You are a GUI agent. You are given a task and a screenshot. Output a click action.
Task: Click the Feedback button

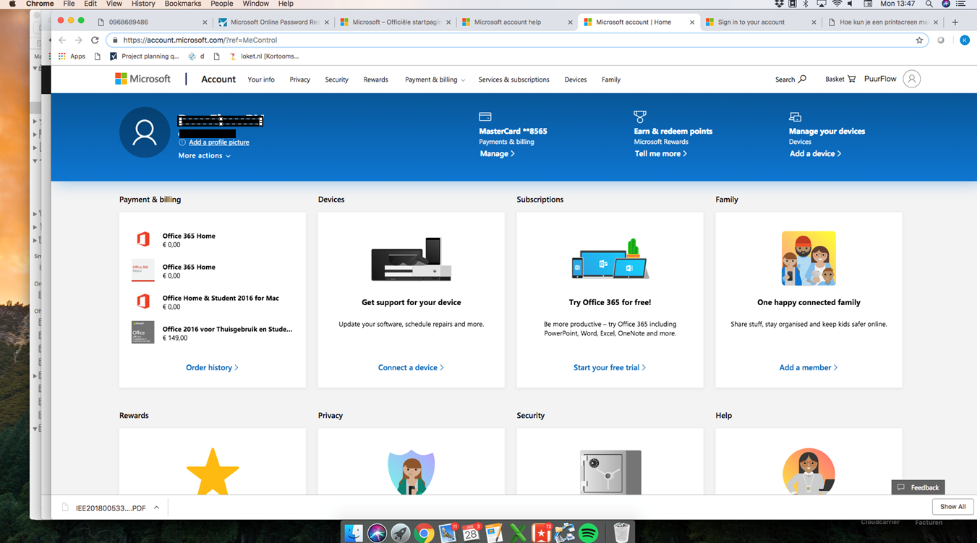point(918,487)
